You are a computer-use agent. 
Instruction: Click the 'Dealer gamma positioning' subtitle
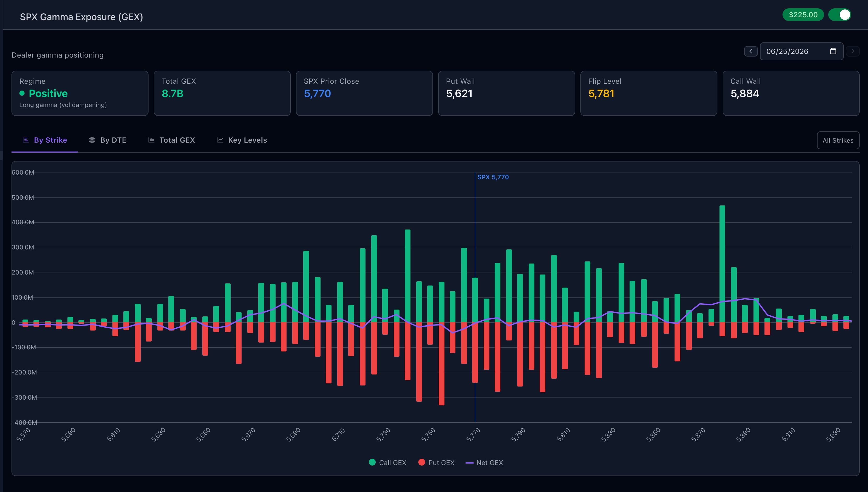pyautogui.click(x=57, y=55)
